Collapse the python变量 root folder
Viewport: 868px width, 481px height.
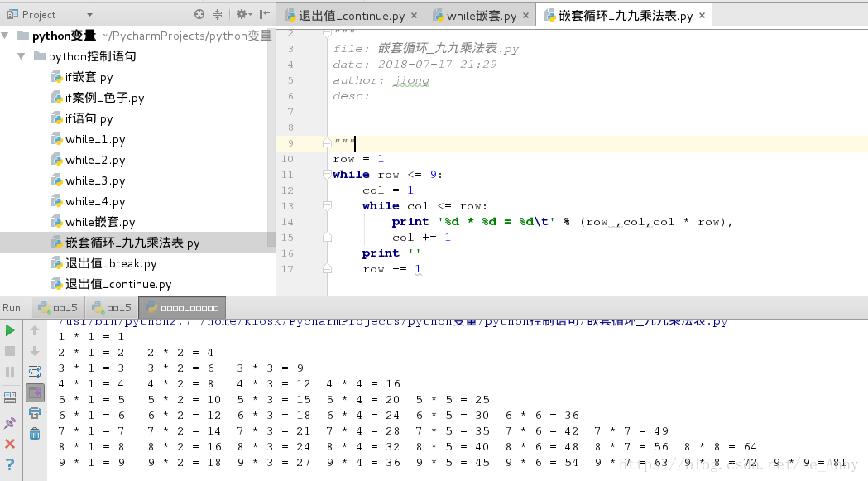6,36
